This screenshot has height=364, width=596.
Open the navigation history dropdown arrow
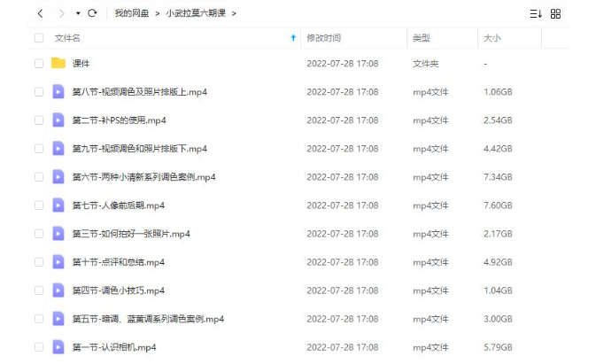click(78, 13)
